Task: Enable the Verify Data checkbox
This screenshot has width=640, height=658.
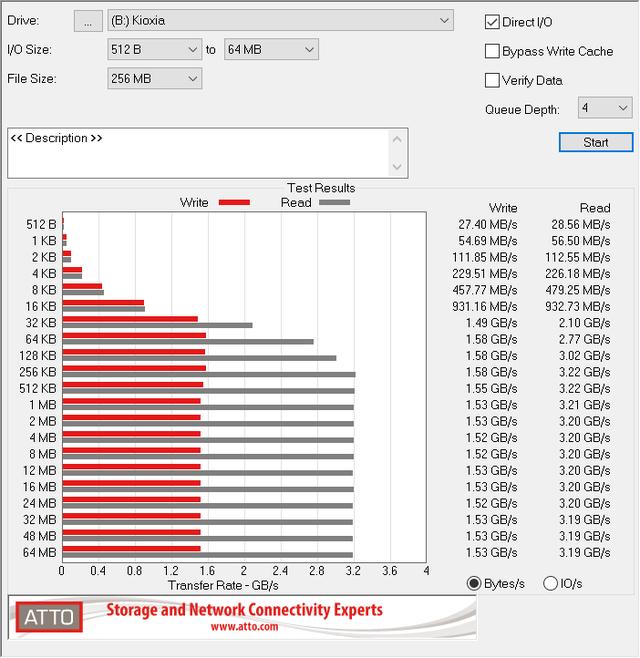Action: click(492, 80)
